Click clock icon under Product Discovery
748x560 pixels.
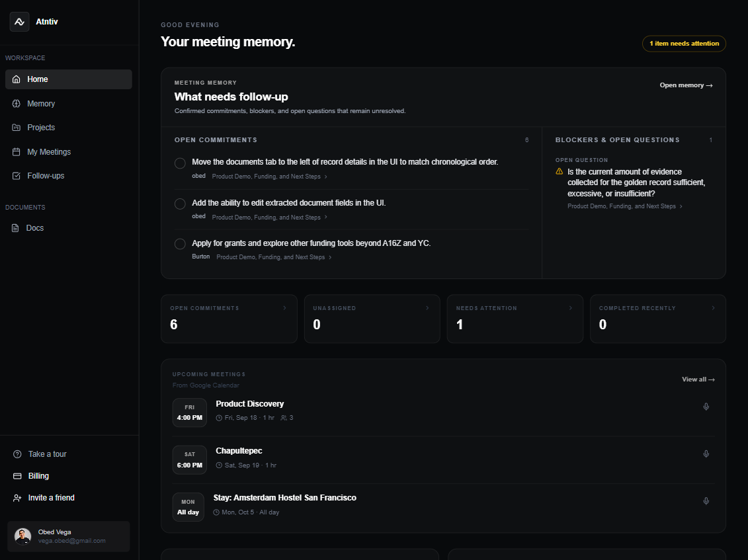pyautogui.click(x=219, y=418)
